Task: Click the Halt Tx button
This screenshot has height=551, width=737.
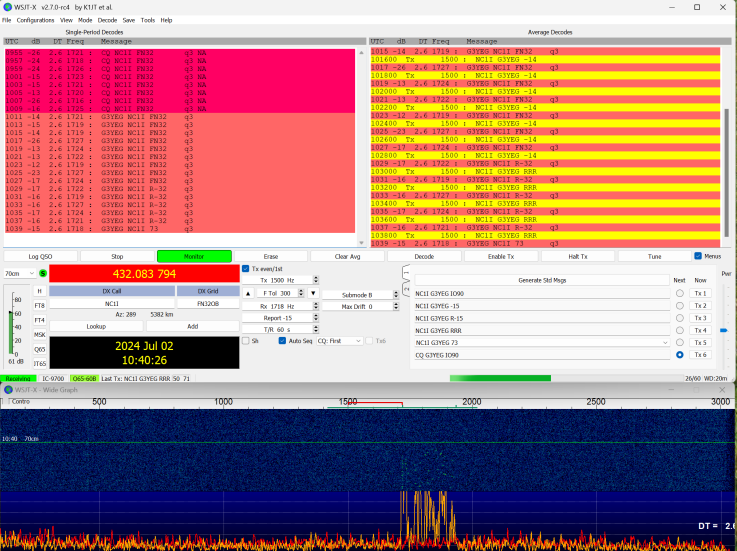Action: 578,256
